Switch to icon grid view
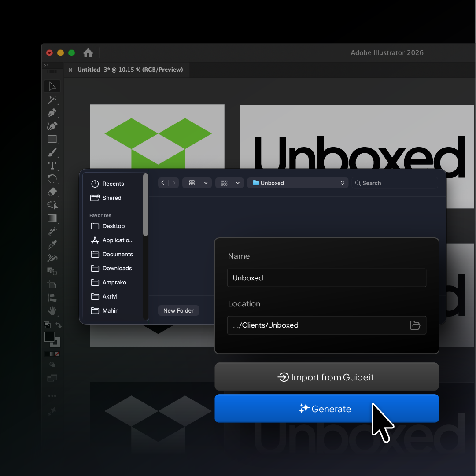 pos(192,183)
